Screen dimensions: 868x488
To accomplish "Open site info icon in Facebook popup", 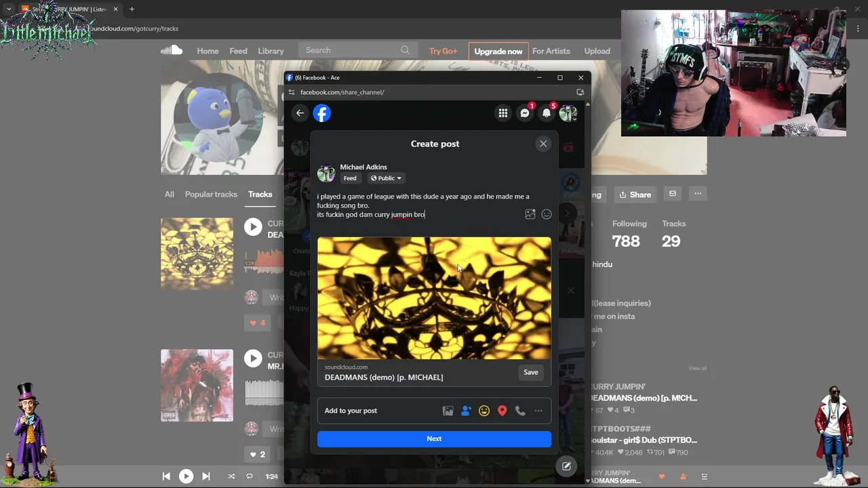I will coord(292,92).
